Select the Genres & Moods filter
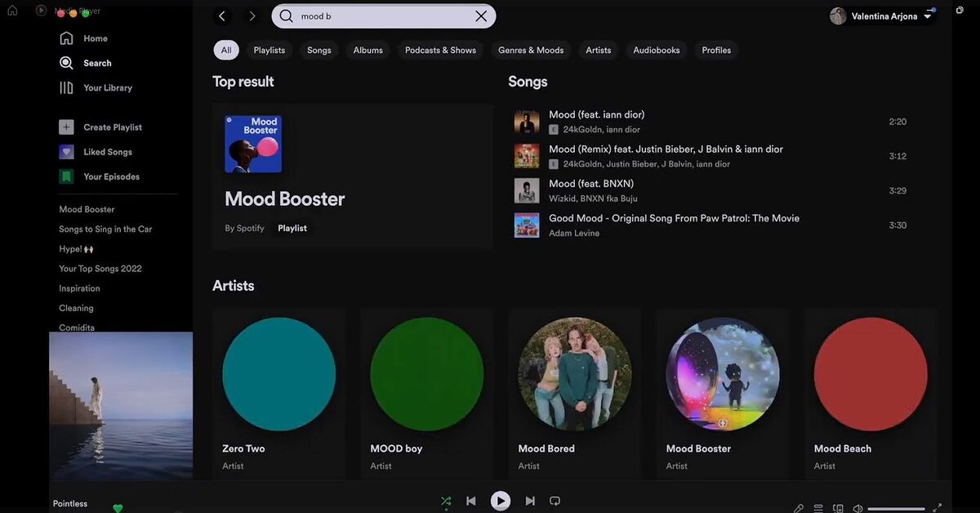 [x=531, y=50]
